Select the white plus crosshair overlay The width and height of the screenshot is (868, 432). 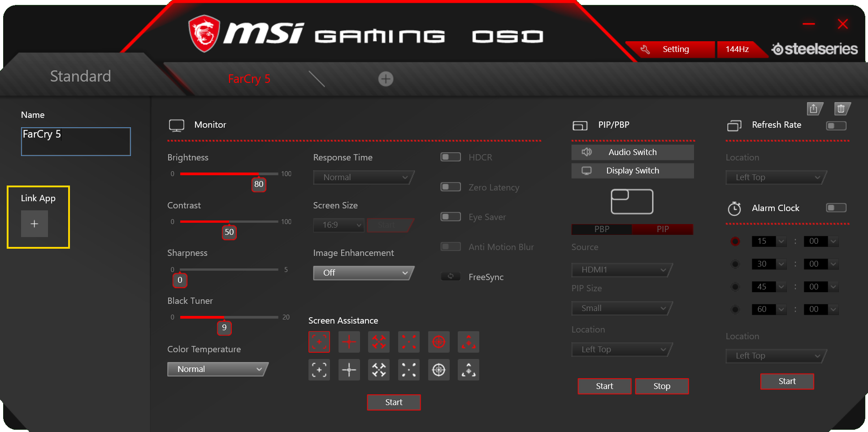349,370
